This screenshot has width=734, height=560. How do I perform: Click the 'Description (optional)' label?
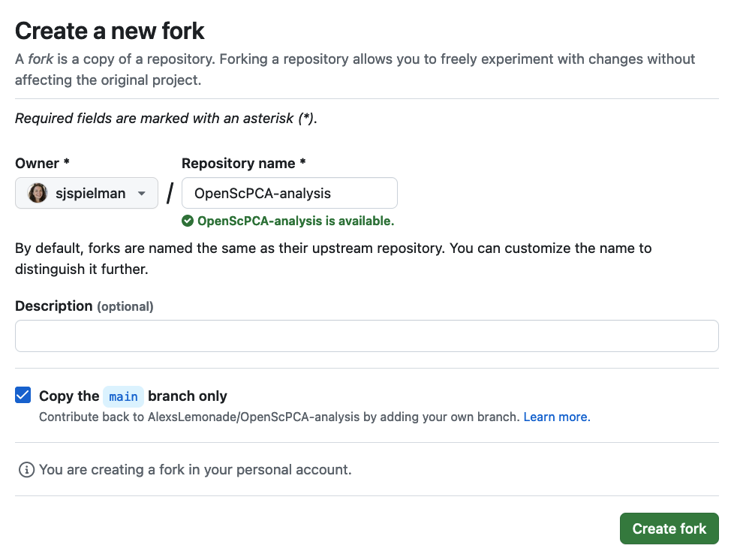84,306
